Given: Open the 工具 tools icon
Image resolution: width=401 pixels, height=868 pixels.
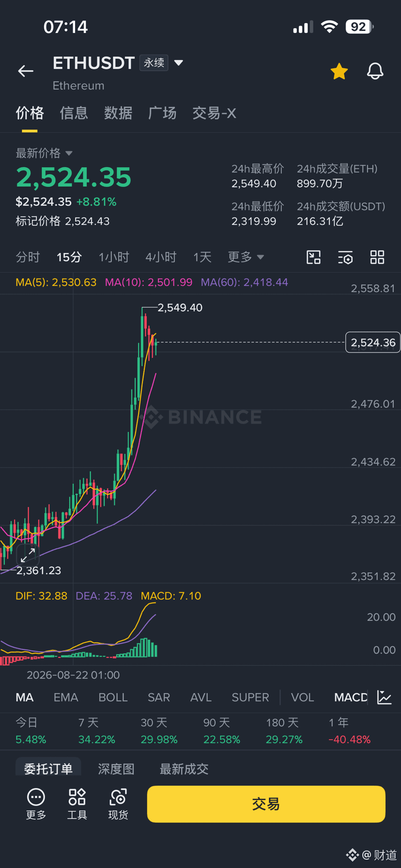Looking at the screenshot, I should 77,804.
